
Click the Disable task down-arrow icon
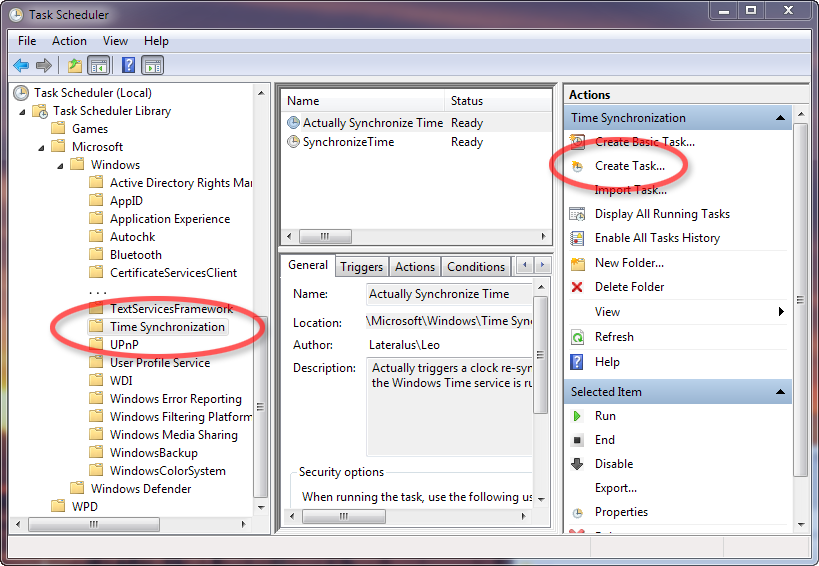tap(577, 464)
